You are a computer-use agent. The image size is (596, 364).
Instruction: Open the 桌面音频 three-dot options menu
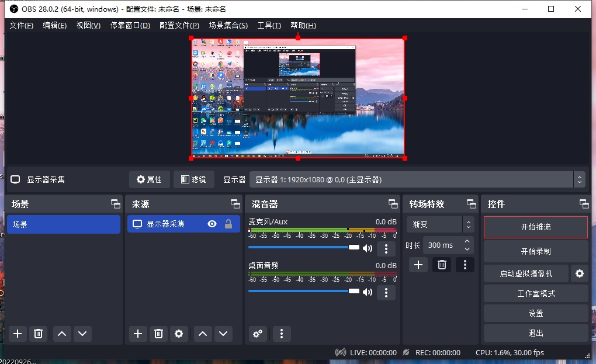pyautogui.click(x=386, y=292)
